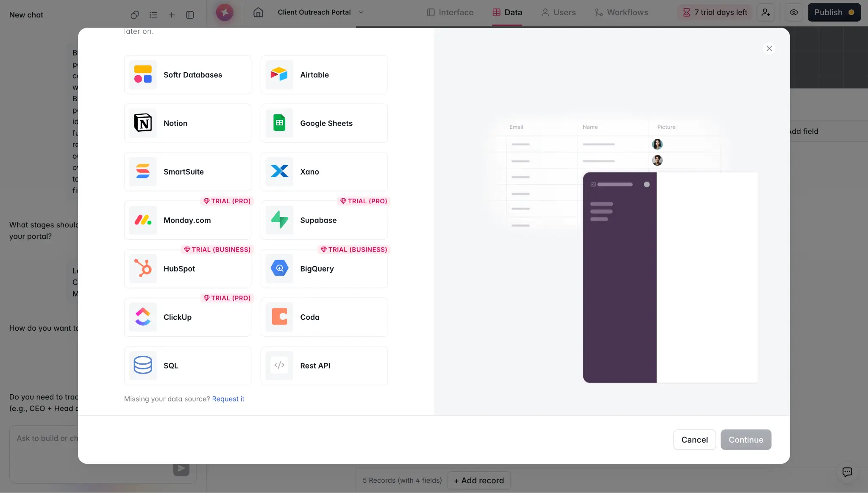The height and width of the screenshot is (493, 868).
Task: Click the home icon in top bar
Action: tap(258, 12)
